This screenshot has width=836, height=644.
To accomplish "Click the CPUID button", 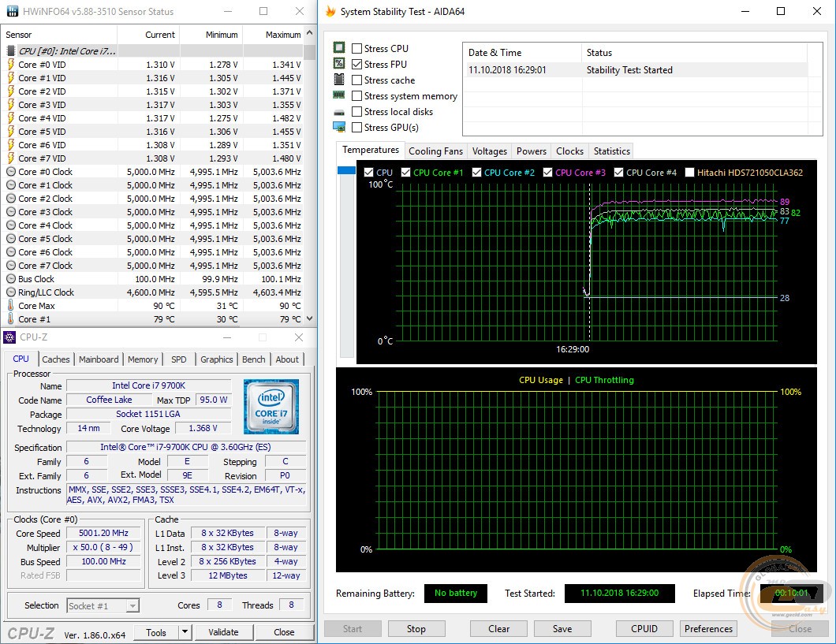I will (x=644, y=628).
